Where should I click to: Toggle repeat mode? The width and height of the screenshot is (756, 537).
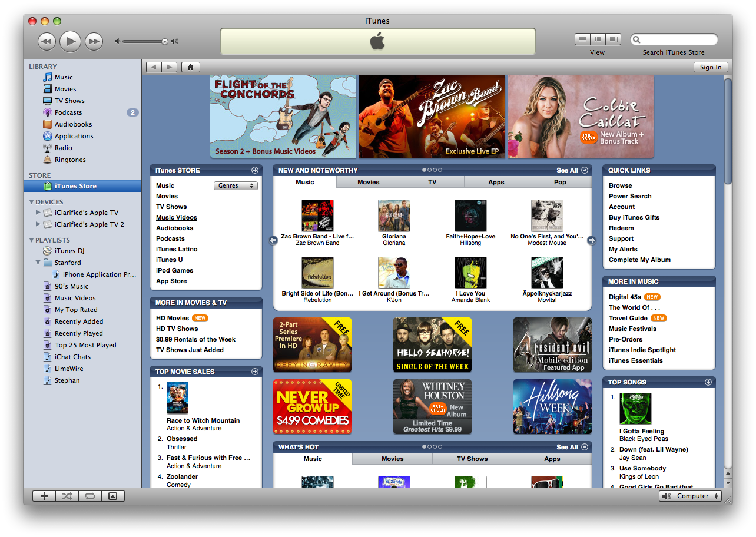click(x=90, y=496)
